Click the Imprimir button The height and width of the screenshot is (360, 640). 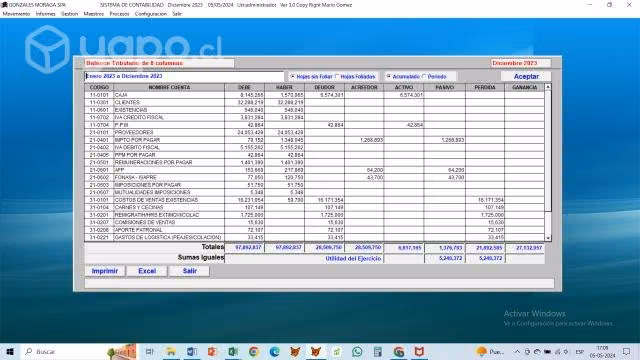105,271
